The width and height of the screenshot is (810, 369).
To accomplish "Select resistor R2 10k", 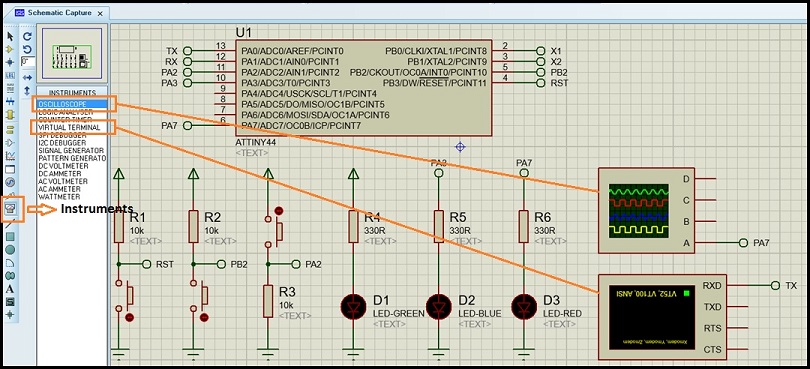I will 193,226.
